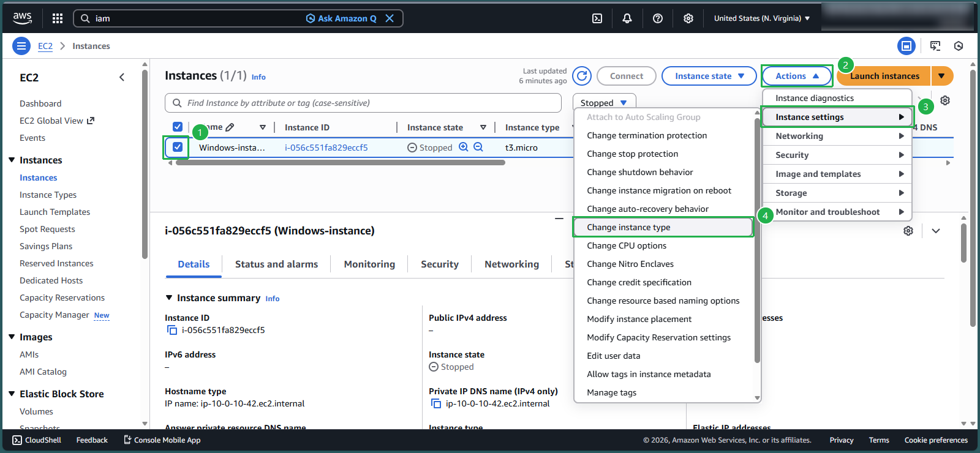This screenshot has width=980, height=453.
Task: Open Image and templates submenu
Action: point(837,174)
